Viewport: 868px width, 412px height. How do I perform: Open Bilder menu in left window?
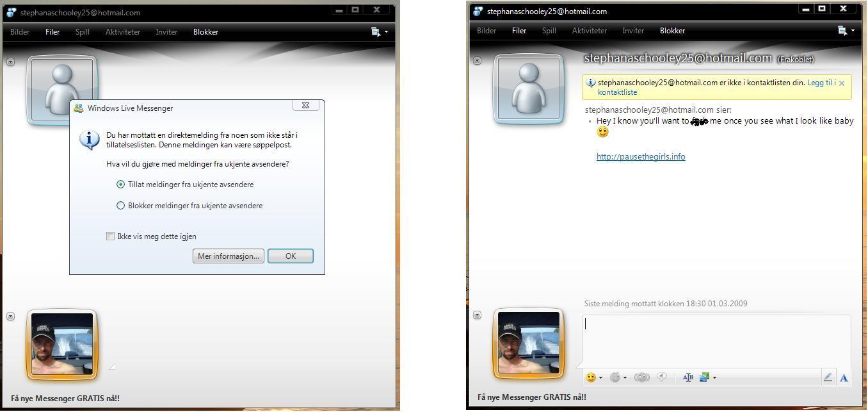20,32
